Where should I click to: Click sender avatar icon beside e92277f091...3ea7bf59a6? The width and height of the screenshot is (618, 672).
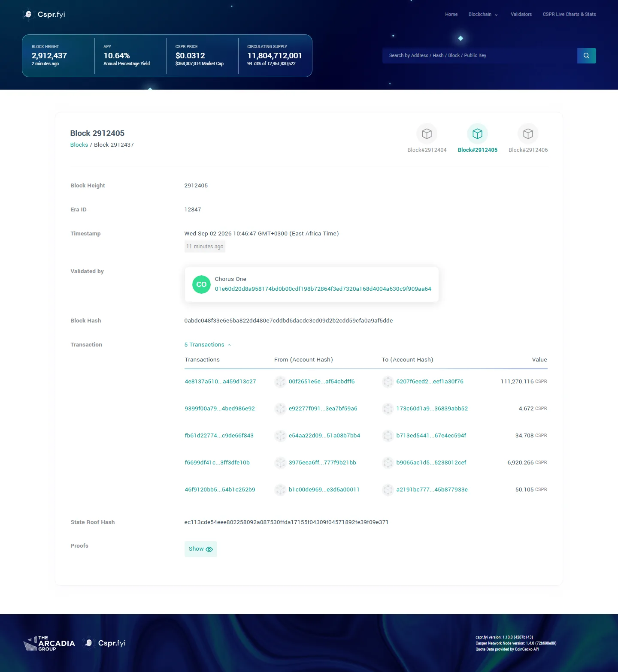(x=280, y=409)
